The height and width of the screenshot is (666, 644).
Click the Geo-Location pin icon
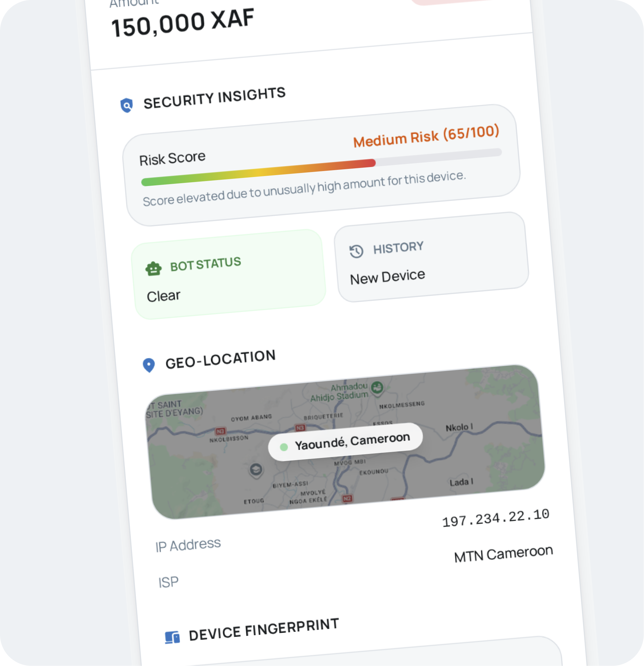pyautogui.click(x=148, y=365)
